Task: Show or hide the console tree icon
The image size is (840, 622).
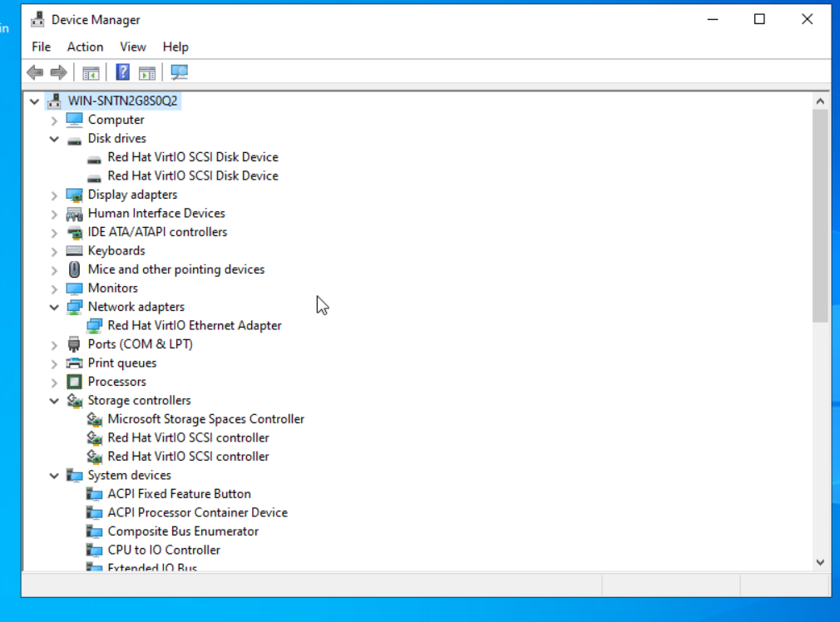Action: [91, 72]
